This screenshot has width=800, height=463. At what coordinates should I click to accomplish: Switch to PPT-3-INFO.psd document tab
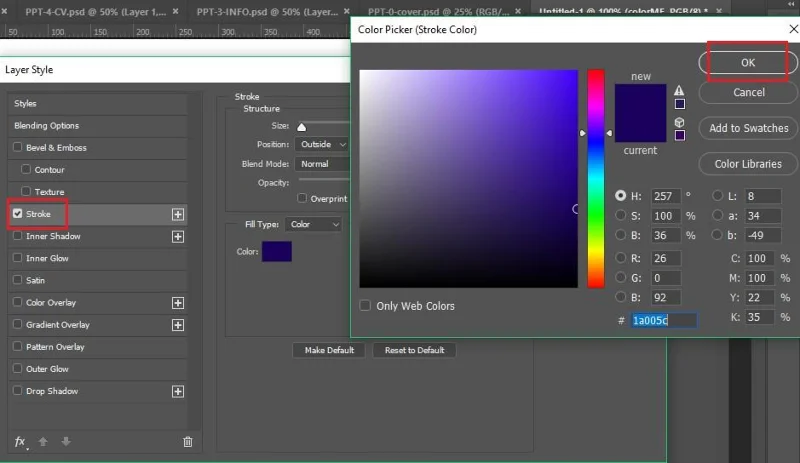[267, 11]
